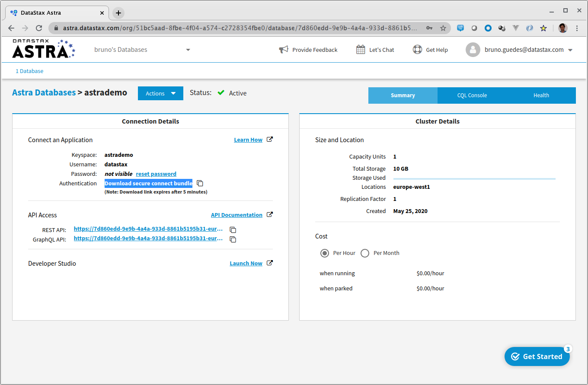
Task: Click the May 25, 2020 created date
Action: point(410,211)
